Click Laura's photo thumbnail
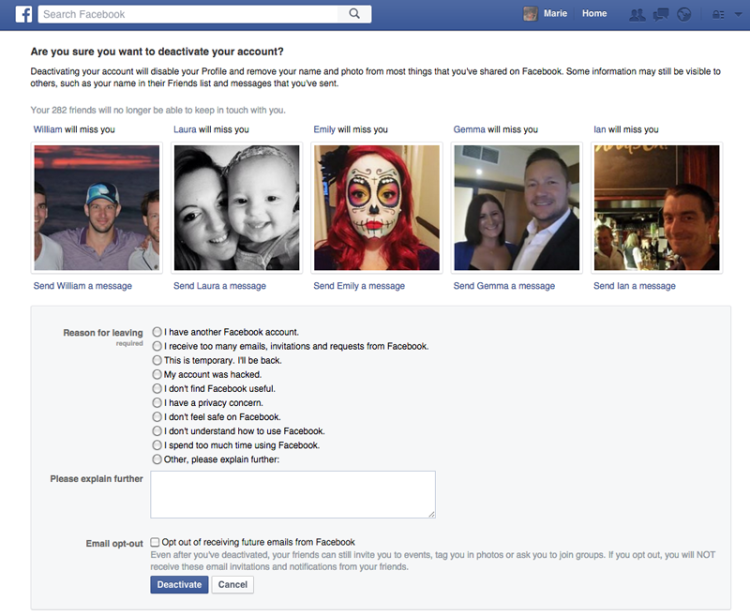750x616 pixels. (236, 208)
